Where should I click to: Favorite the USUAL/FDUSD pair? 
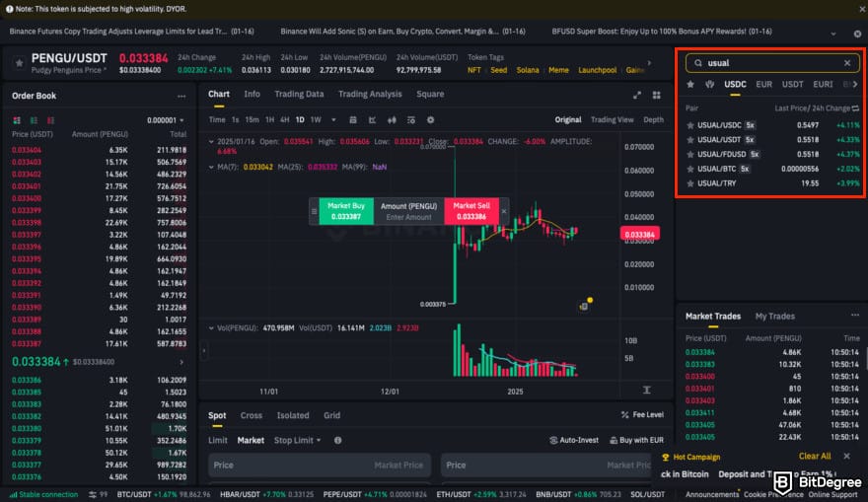pos(690,155)
